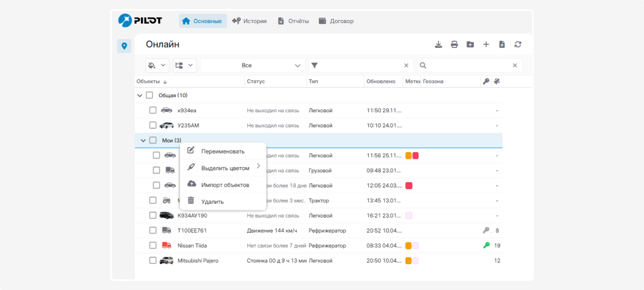Click the add folder icon
Screen dimensions: 644x290
470,45
